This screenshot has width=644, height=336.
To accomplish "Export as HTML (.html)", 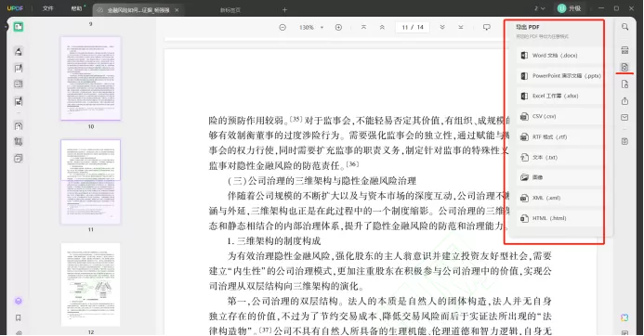I will point(559,218).
